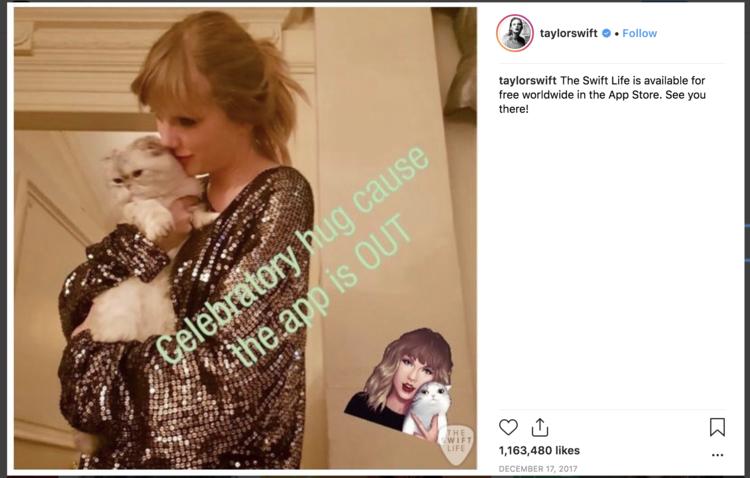
Task: Click the blue Follow link
Action: pyautogui.click(x=640, y=33)
